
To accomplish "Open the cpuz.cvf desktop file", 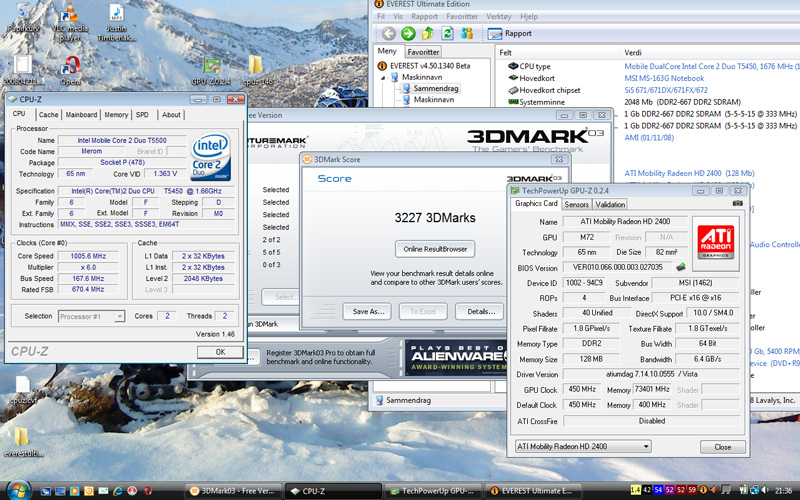I will (23, 390).
